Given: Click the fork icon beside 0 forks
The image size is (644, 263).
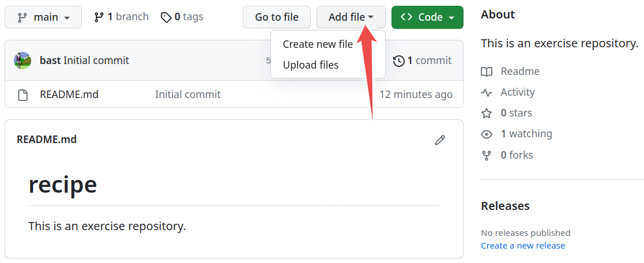Looking at the screenshot, I should click(487, 155).
